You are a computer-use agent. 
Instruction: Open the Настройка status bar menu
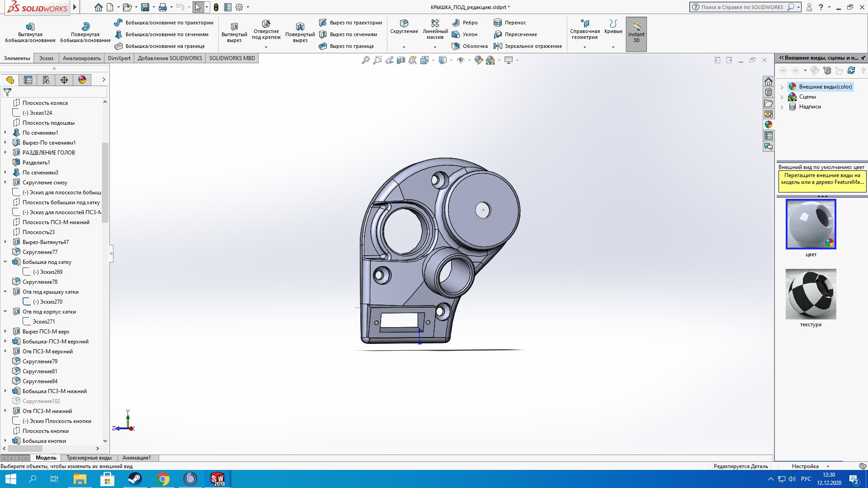point(810,466)
